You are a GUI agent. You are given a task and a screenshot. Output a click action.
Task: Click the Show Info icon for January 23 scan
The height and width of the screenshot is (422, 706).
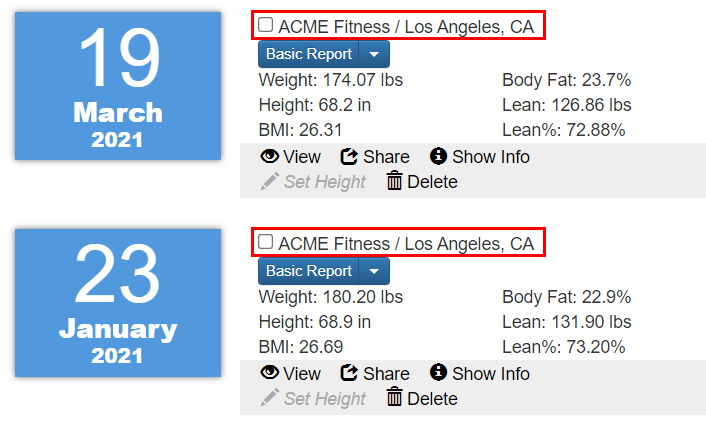click(438, 372)
